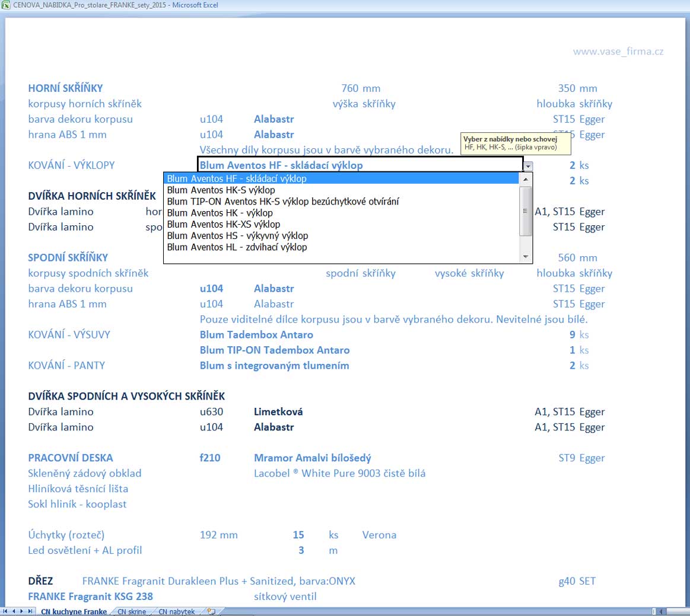Image resolution: width=690 pixels, height=616 pixels.
Task: Go to the next sheet with the tab navigation arrow
Action: [x=21, y=611]
